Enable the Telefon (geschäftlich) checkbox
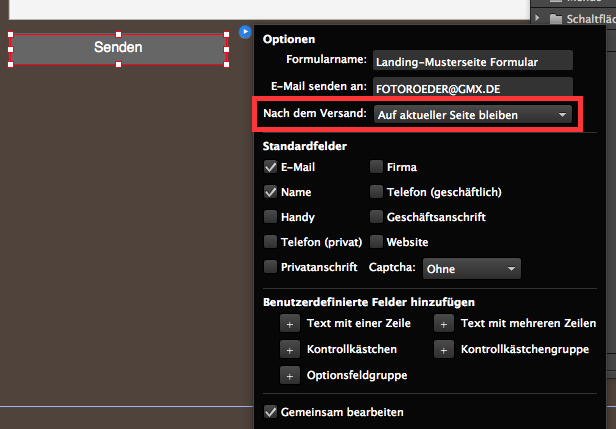Image resolution: width=616 pixels, height=429 pixels. click(x=376, y=192)
